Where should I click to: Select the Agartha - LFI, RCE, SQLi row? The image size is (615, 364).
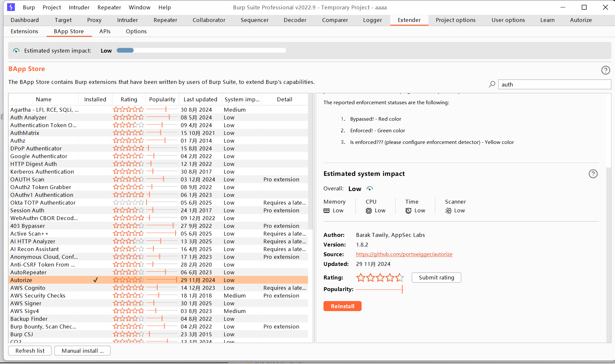coord(158,110)
